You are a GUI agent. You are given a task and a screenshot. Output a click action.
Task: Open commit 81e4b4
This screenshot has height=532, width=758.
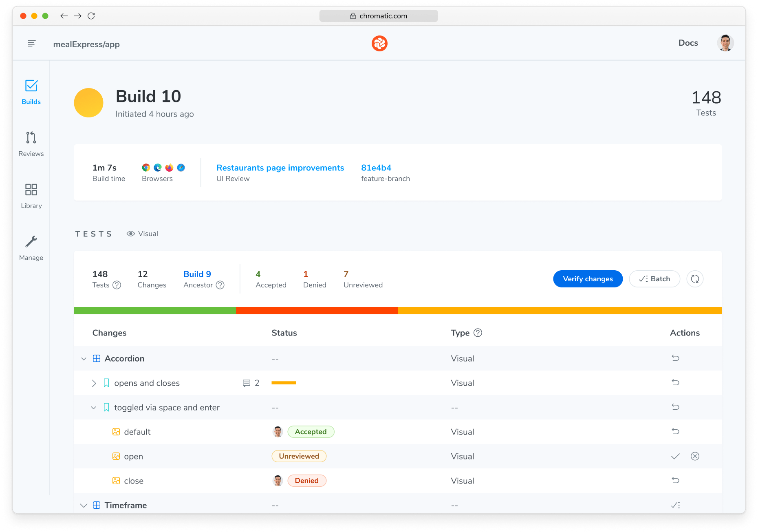point(376,168)
